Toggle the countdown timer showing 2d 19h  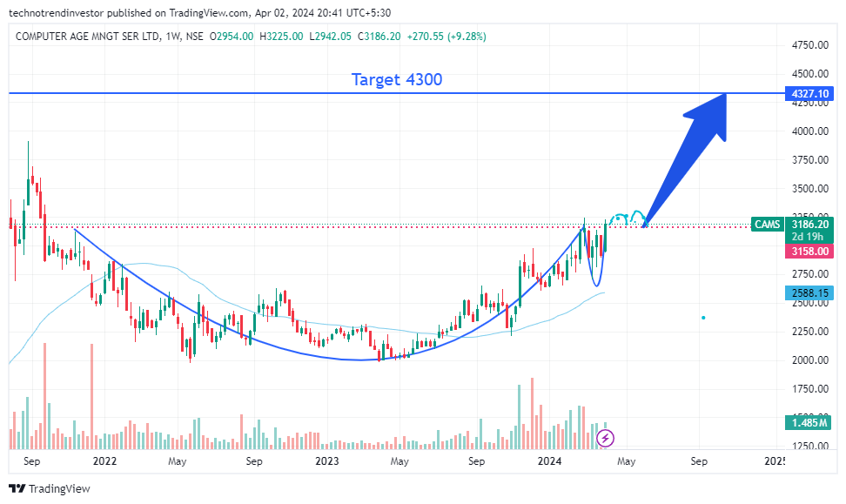[x=811, y=237]
